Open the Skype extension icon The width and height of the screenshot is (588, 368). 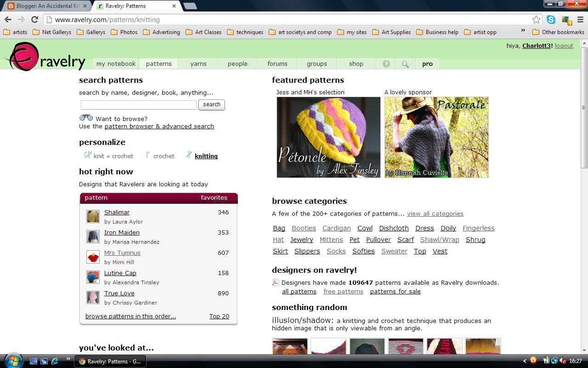click(x=551, y=20)
